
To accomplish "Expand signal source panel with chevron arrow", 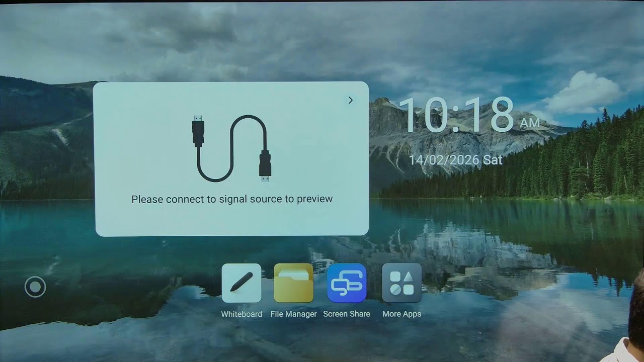I will 351,100.
